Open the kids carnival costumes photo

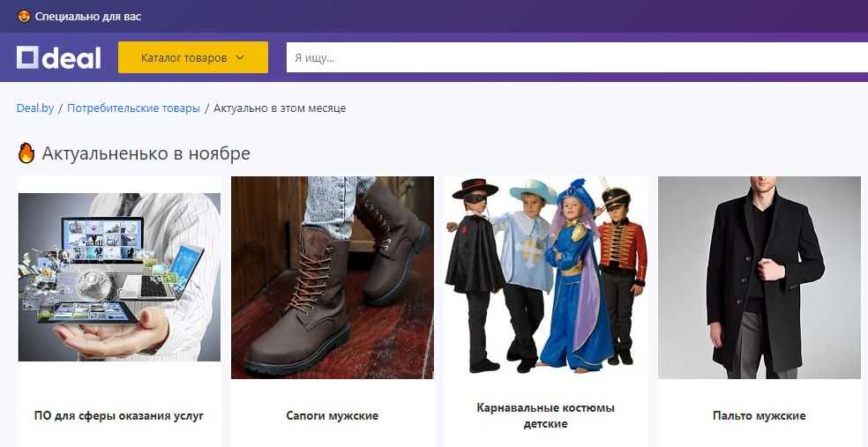[x=546, y=277]
